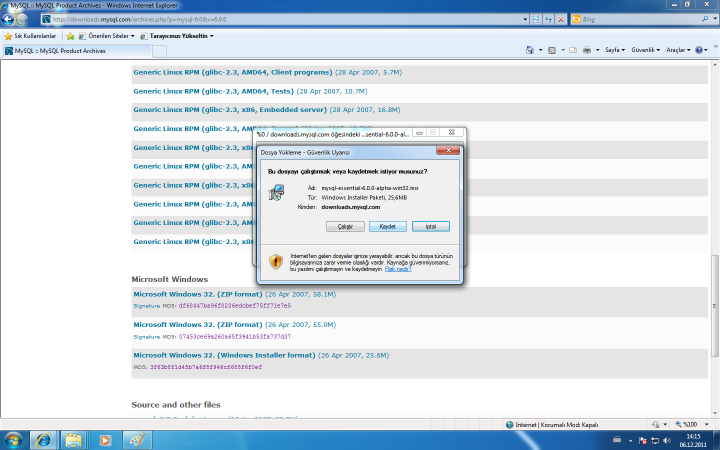Expand the Araçlar tools dropdown
The width and height of the screenshot is (720, 450).
click(679, 50)
